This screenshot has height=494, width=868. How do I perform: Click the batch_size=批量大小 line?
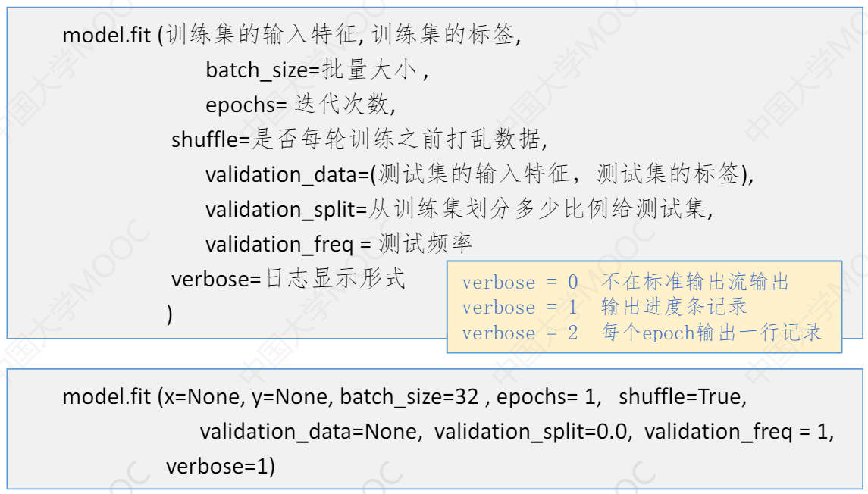(317, 70)
